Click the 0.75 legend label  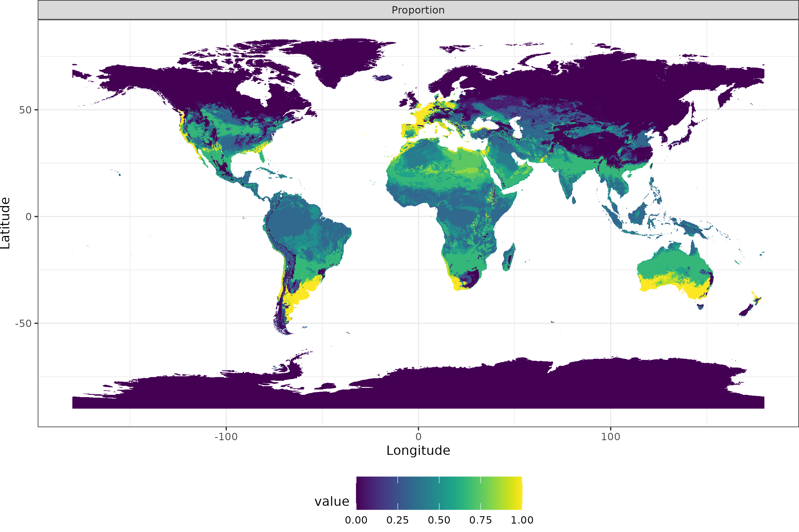pyautogui.click(x=480, y=520)
